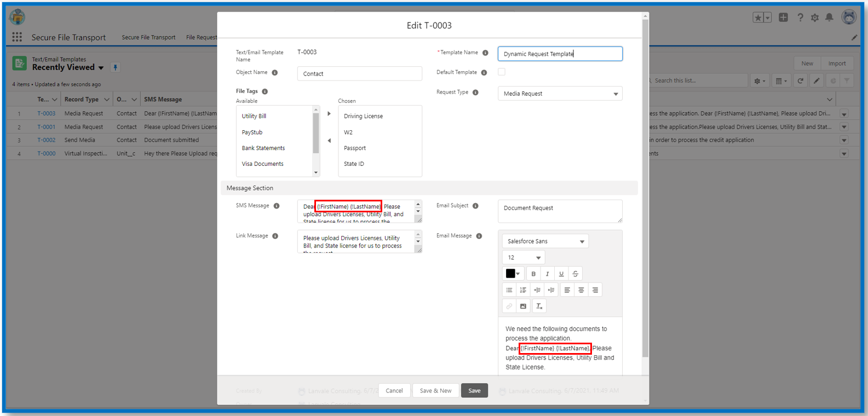Screen dimensions: 868x416
Task: Open list view controls gear dropdown
Action: pos(760,80)
